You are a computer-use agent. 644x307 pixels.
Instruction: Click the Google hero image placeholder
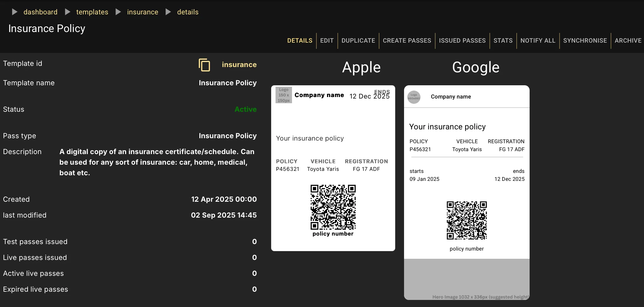coord(467,279)
